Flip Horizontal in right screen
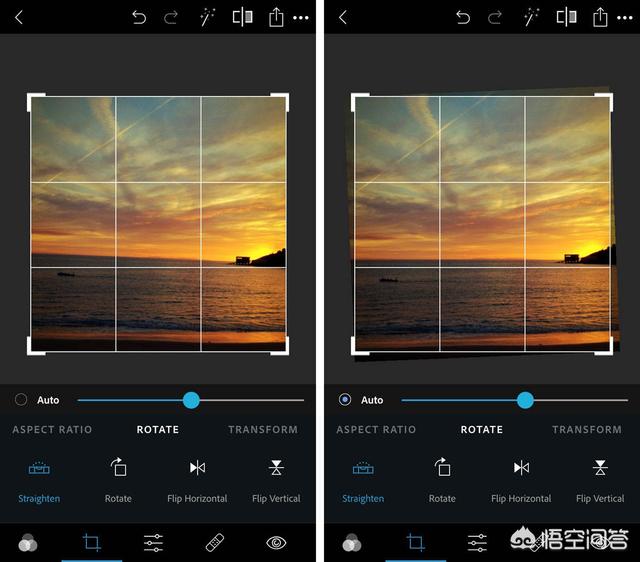Image resolution: width=640 pixels, height=562 pixels. pyautogui.click(x=522, y=482)
